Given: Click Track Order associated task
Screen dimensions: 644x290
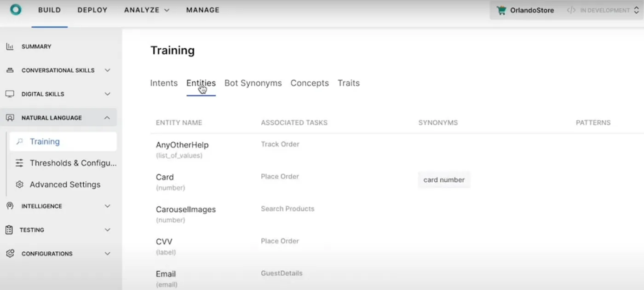Looking at the screenshot, I should coord(280,145).
